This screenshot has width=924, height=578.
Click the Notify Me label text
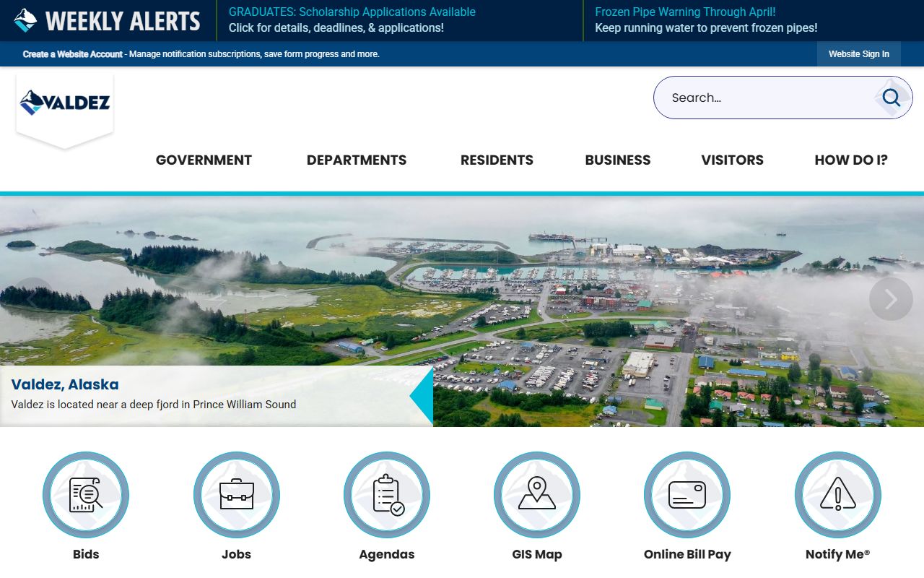838,554
